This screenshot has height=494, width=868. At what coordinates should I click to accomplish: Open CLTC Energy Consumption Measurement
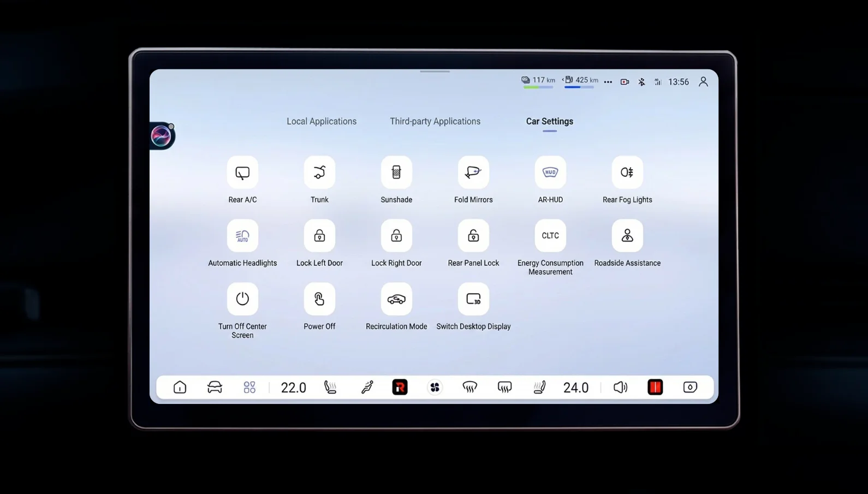click(x=550, y=236)
